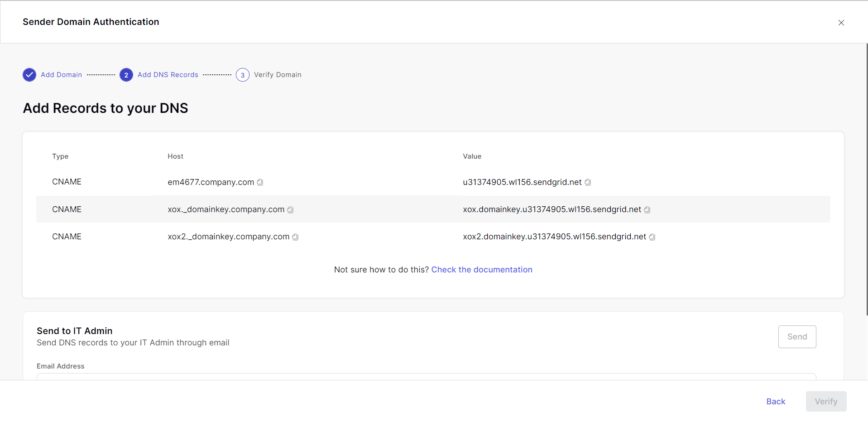This screenshot has width=868, height=422.
Task: Click the xox._domainkey.company.com host text
Action: 226,209
